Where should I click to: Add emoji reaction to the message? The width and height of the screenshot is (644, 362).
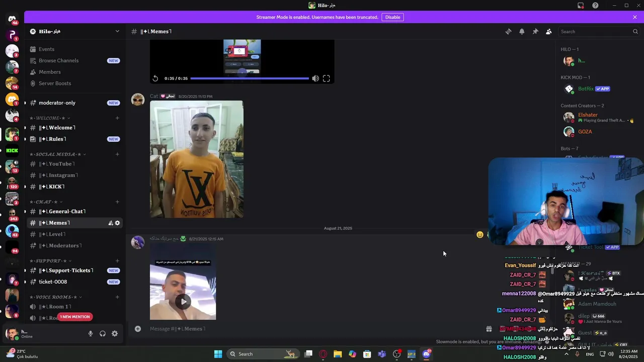click(x=479, y=235)
